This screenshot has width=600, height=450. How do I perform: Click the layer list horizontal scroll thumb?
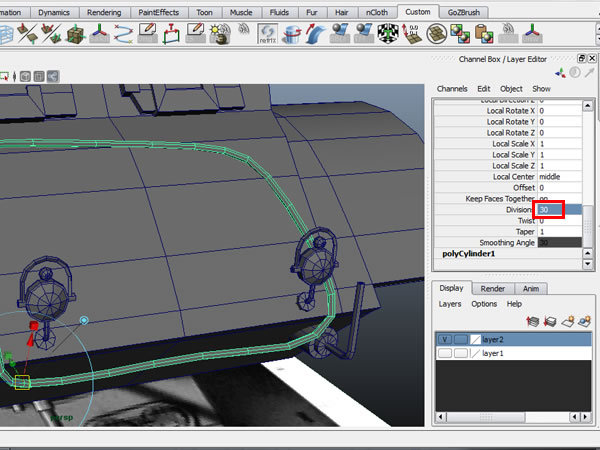click(x=486, y=417)
